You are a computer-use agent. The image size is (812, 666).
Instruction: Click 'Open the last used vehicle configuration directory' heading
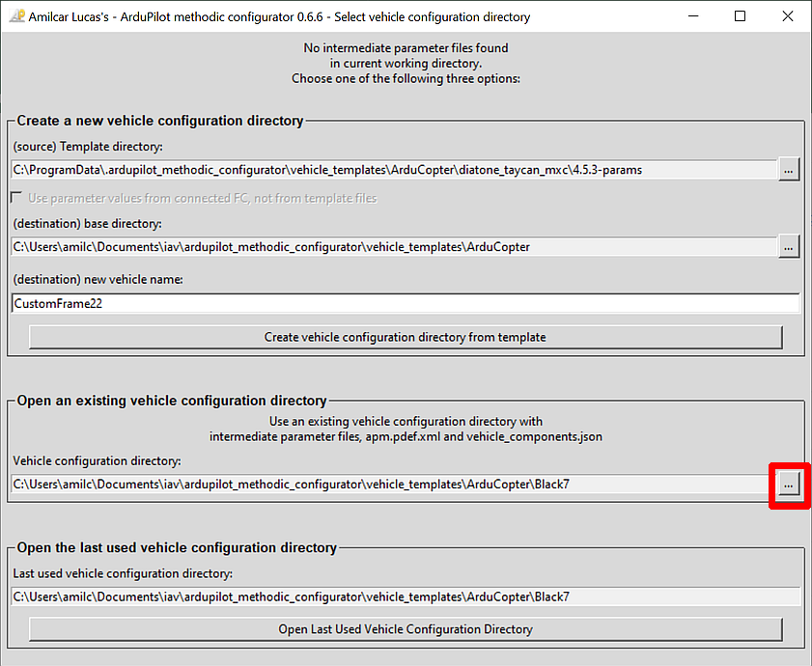pos(177,548)
